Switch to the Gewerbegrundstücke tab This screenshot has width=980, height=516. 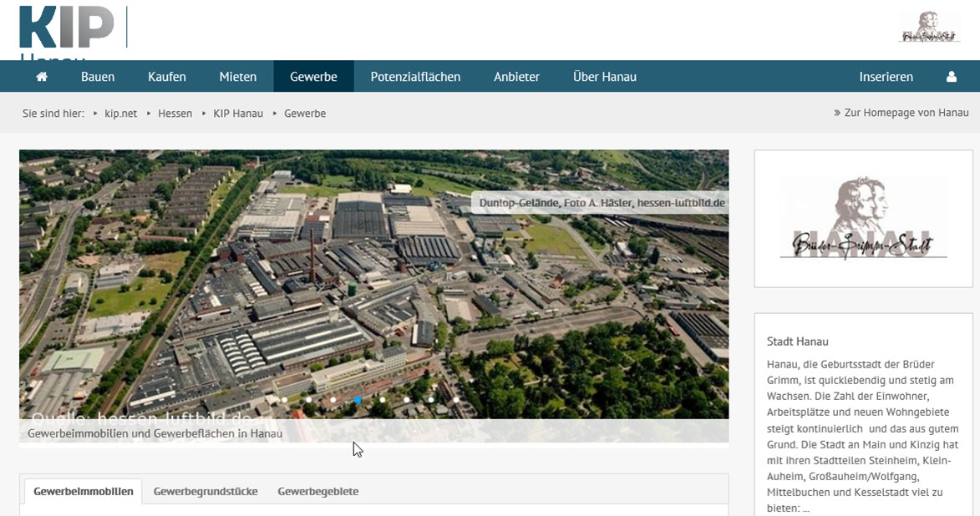point(206,492)
